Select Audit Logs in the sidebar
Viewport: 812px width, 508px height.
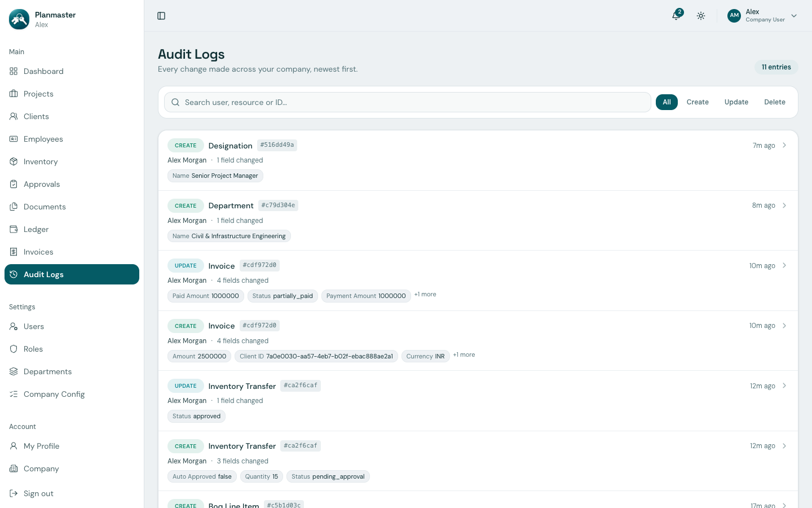click(72, 274)
